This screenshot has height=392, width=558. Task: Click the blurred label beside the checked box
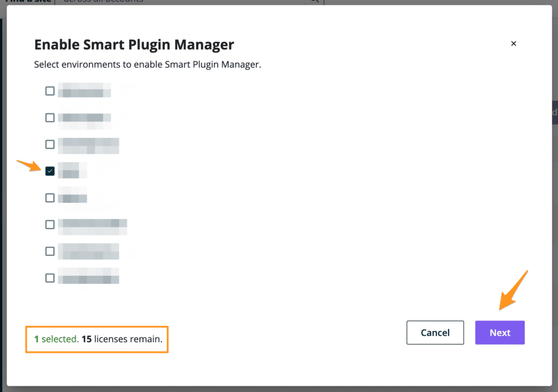[x=70, y=170]
